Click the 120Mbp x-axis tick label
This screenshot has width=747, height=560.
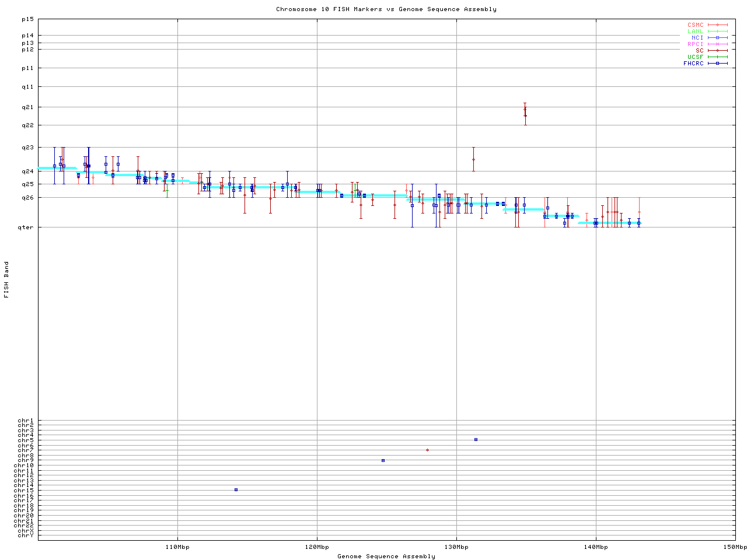pos(317,547)
